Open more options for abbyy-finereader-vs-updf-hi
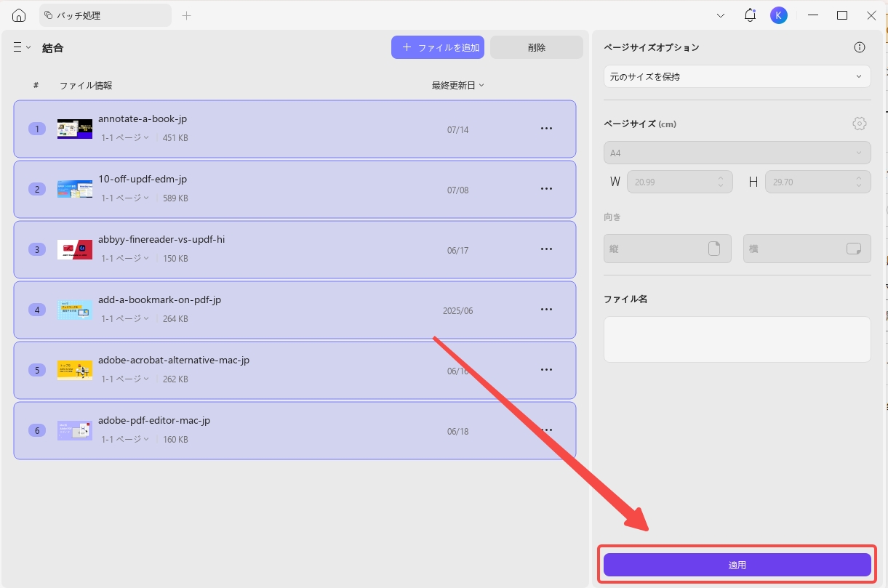This screenshot has width=888, height=588. pyautogui.click(x=547, y=249)
